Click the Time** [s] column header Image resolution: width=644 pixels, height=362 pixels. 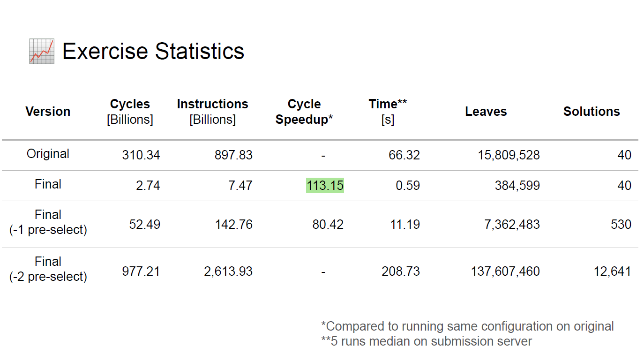pos(388,112)
